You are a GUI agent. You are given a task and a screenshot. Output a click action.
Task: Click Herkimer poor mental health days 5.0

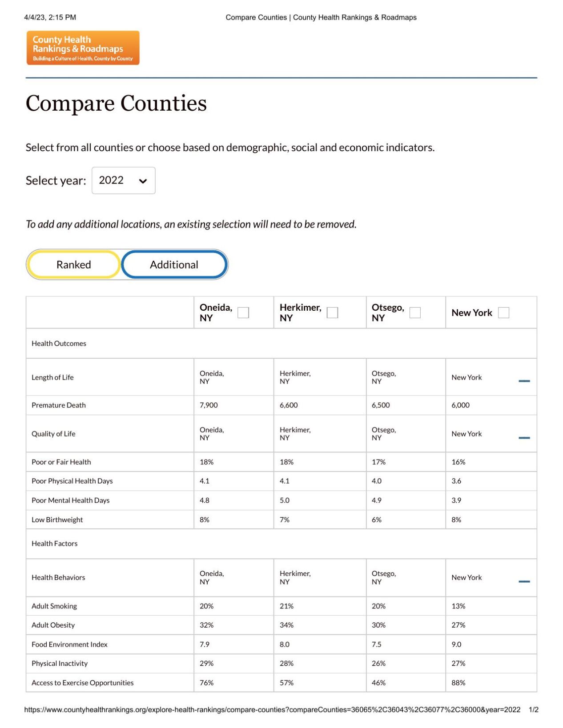pyautogui.click(x=285, y=500)
